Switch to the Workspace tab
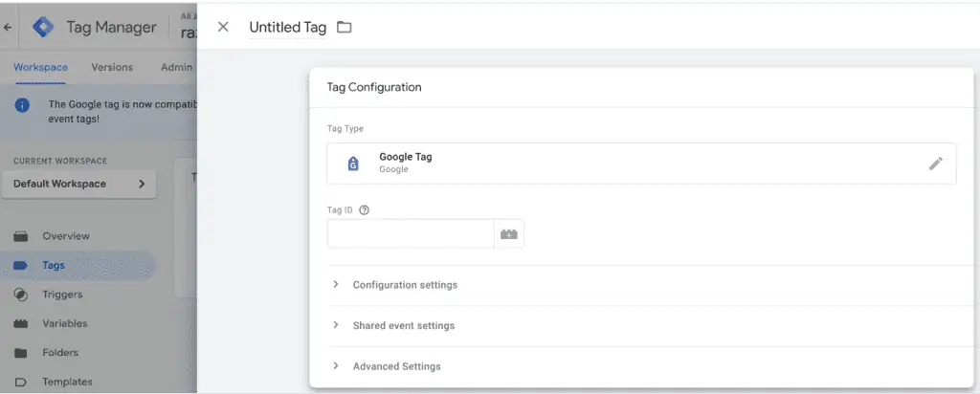Viewport: 980px width, 394px height. pyautogui.click(x=40, y=68)
